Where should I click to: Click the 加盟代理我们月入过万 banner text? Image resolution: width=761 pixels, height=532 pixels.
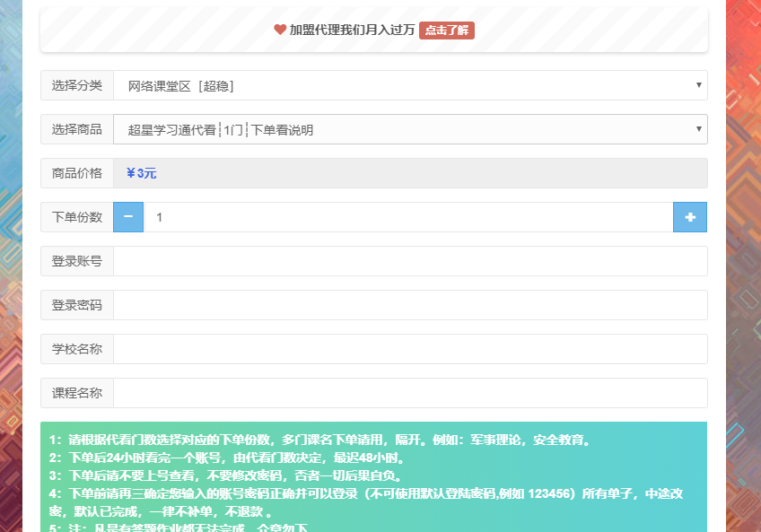point(352,30)
